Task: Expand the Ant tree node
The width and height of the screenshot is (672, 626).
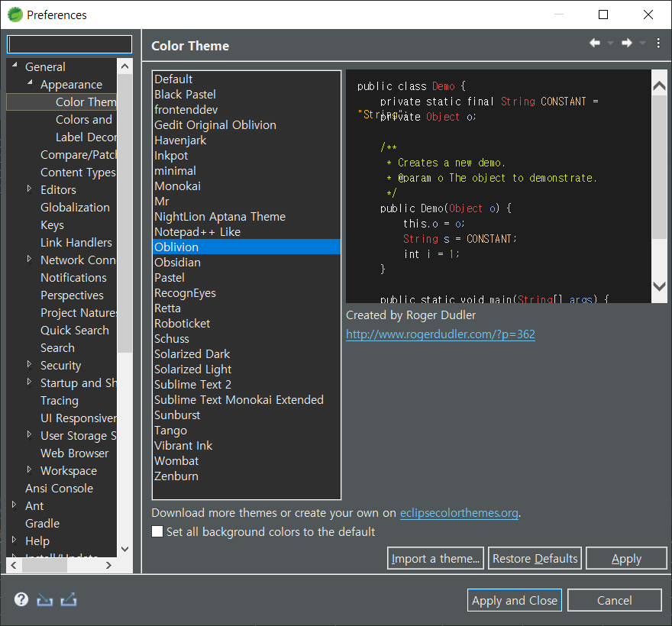Action: (x=15, y=505)
